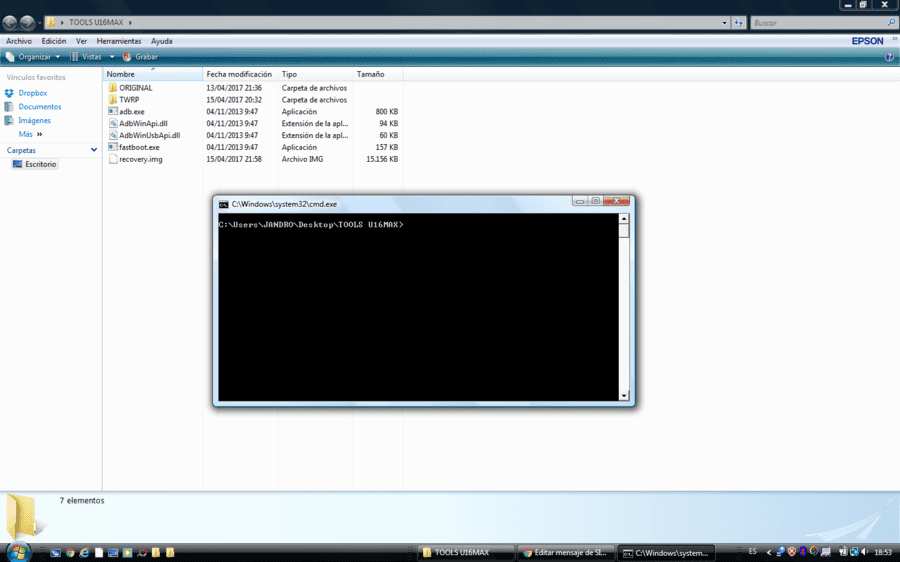Select the AdbWinUsbApi.dll file icon
900x562 pixels.
[x=112, y=135]
